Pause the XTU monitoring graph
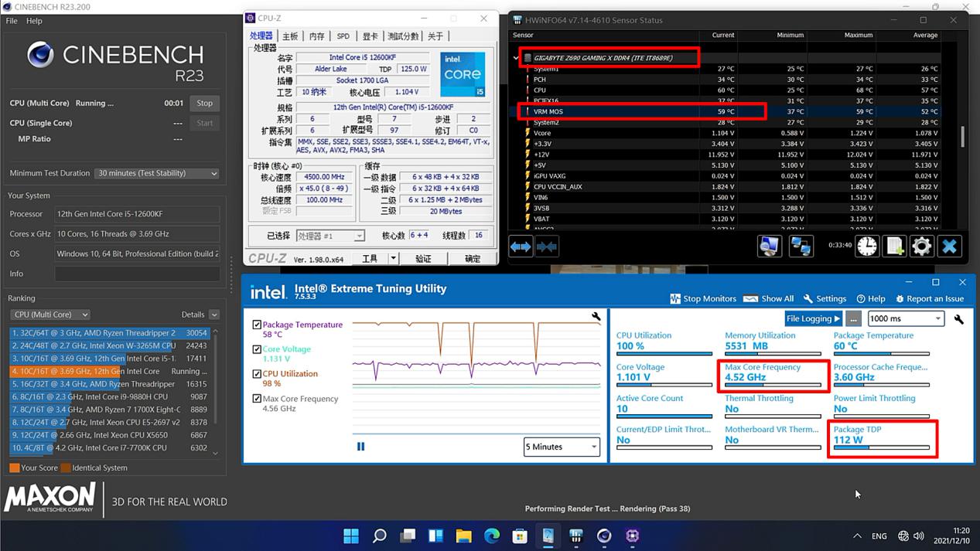Viewport: 980px width, 551px height. [x=360, y=447]
